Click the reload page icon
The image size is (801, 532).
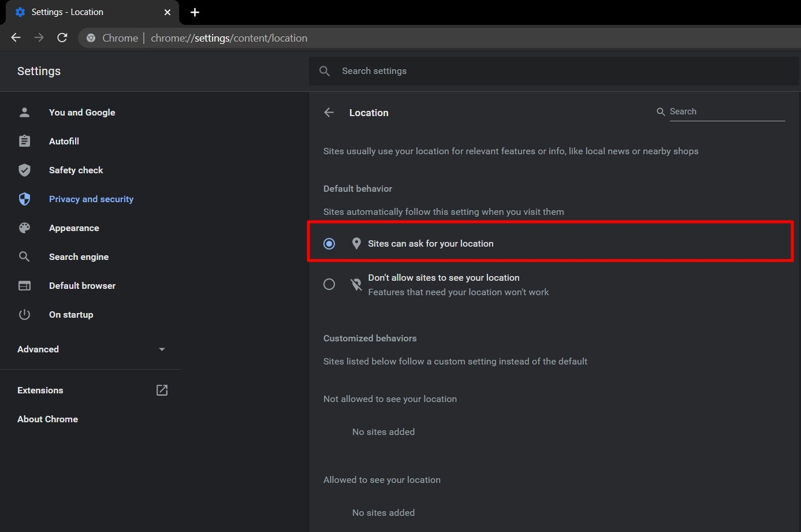(62, 38)
